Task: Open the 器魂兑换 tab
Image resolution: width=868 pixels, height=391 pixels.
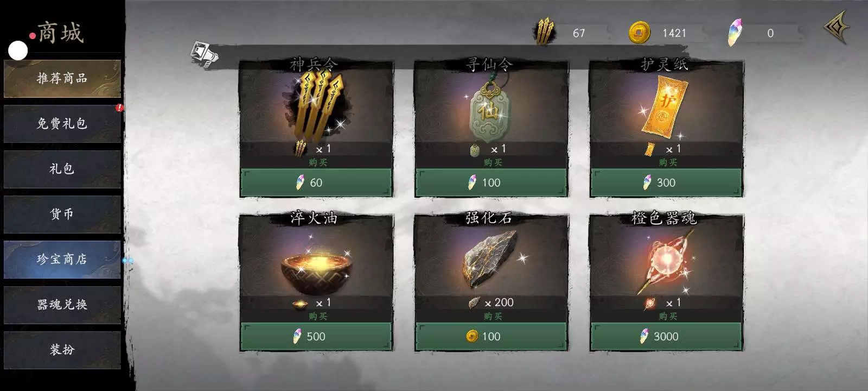Action: click(x=62, y=305)
